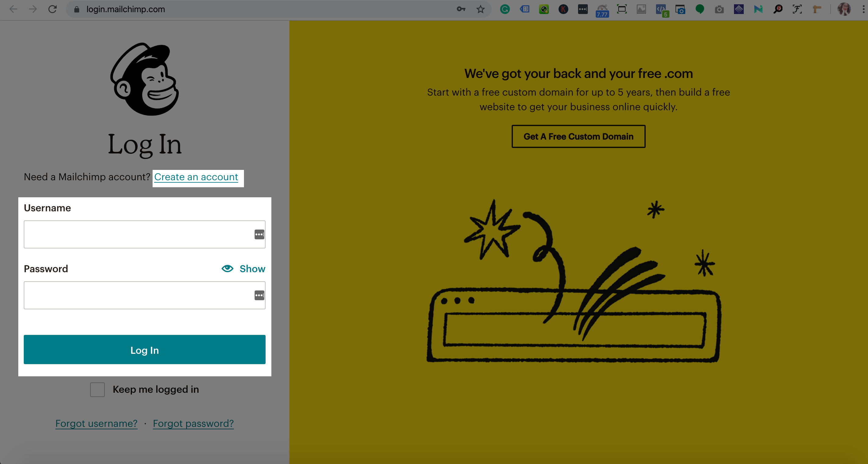Open the green camera-lens extension icon
868x464 pixels.
(x=544, y=9)
